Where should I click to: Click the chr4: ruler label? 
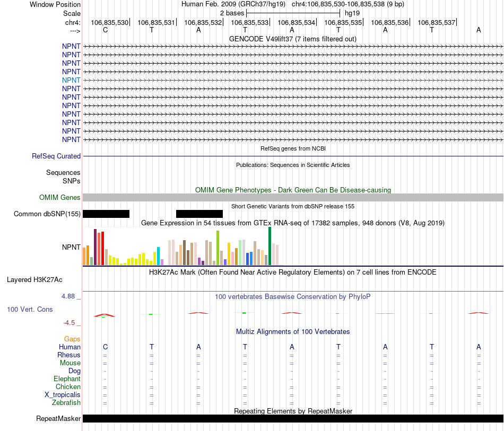[73, 22]
